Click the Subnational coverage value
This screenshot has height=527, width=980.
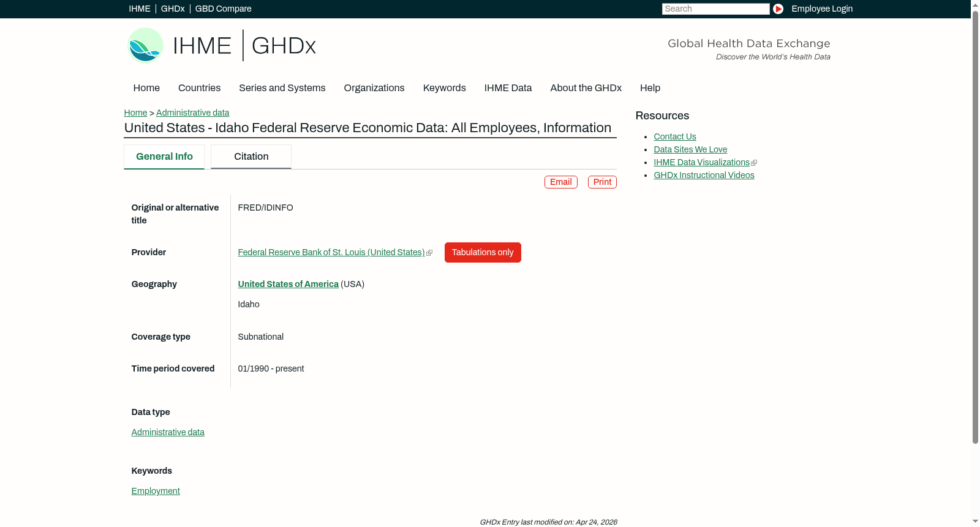(261, 337)
